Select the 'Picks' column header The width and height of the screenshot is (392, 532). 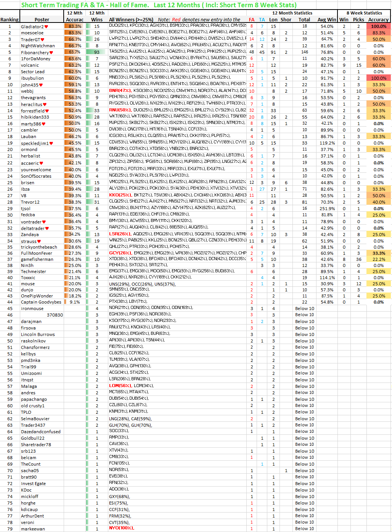click(x=358, y=20)
